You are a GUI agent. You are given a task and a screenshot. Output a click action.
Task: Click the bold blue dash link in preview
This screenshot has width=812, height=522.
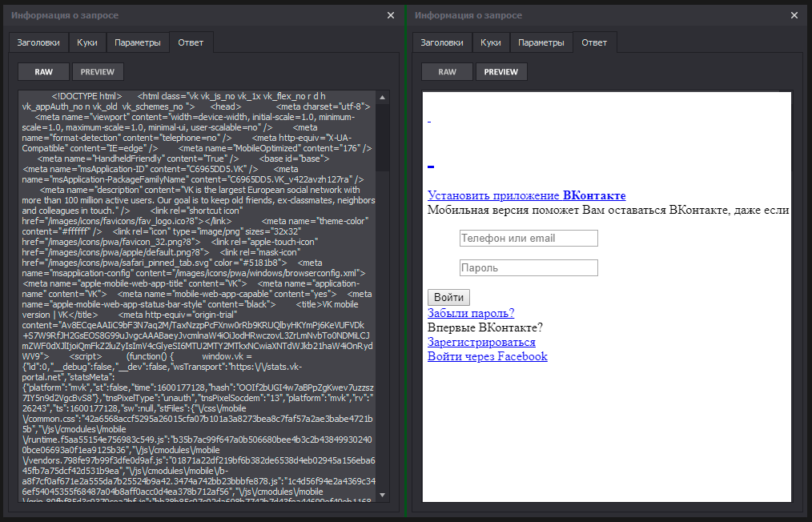click(431, 167)
